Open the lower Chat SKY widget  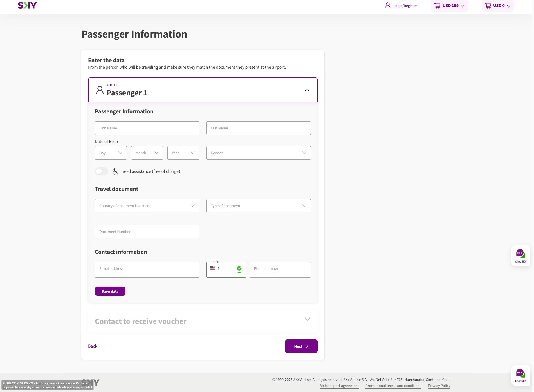coord(520,375)
